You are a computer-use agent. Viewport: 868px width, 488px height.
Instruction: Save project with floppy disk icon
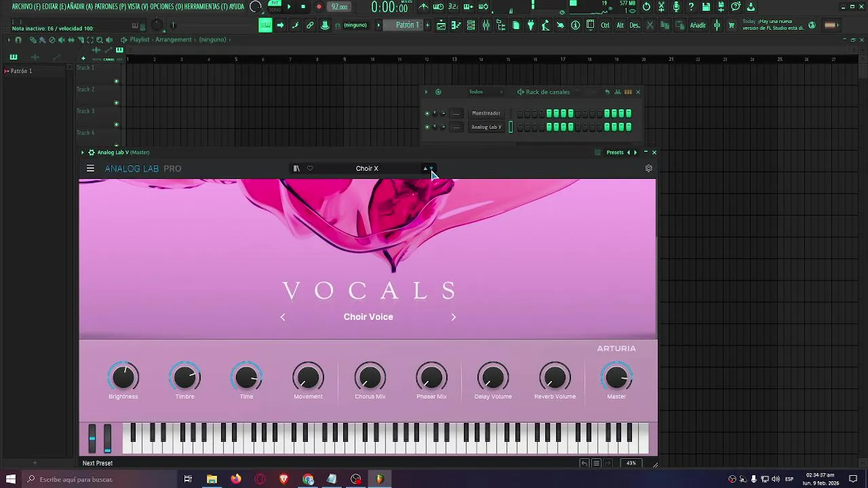pyautogui.click(x=706, y=7)
